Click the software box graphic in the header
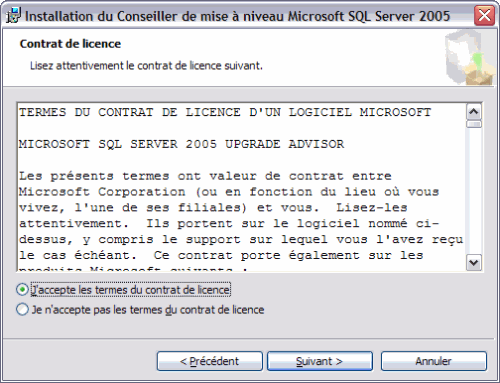500x383 pixels. (x=469, y=57)
